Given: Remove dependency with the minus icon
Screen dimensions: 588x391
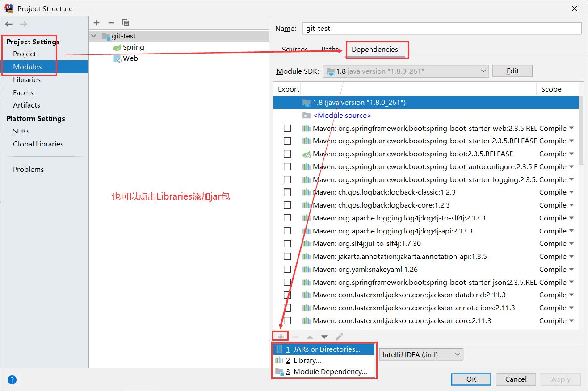Looking at the screenshot, I should (x=295, y=337).
